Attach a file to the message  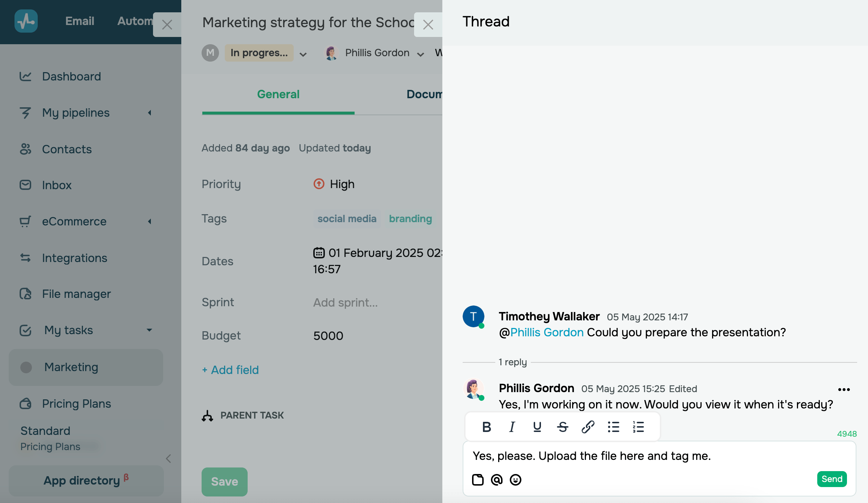pyautogui.click(x=478, y=480)
